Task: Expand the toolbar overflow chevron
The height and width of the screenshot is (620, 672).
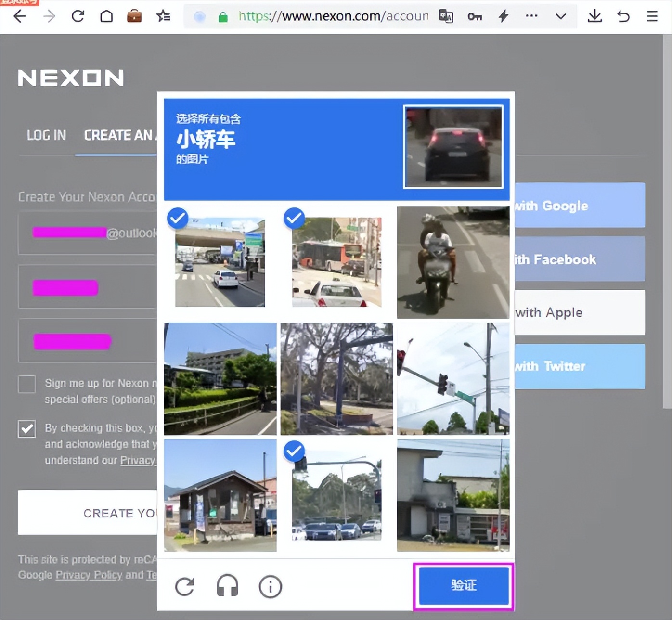Action: click(560, 16)
